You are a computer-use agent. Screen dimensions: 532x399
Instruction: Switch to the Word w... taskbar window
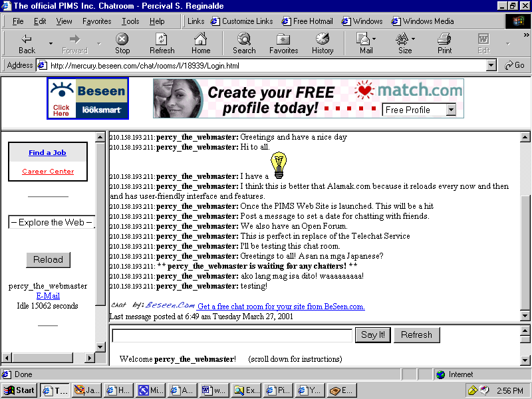coord(214,390)
